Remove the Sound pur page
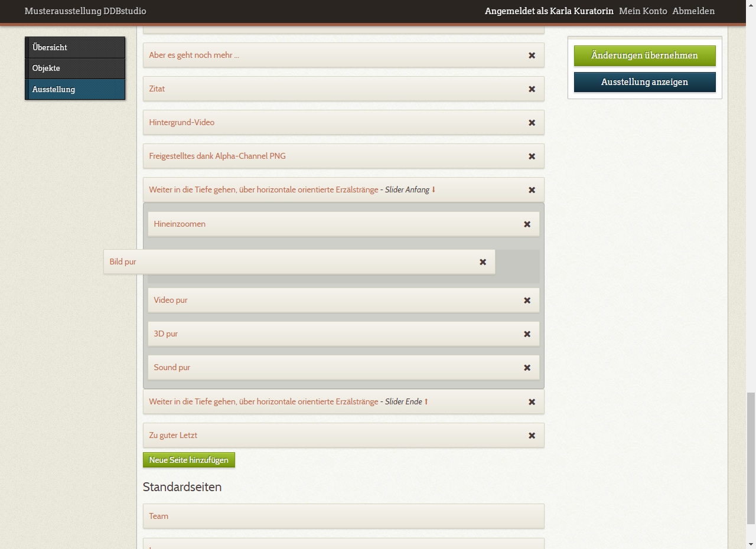 pyautogui.click(x=527, y=368)
